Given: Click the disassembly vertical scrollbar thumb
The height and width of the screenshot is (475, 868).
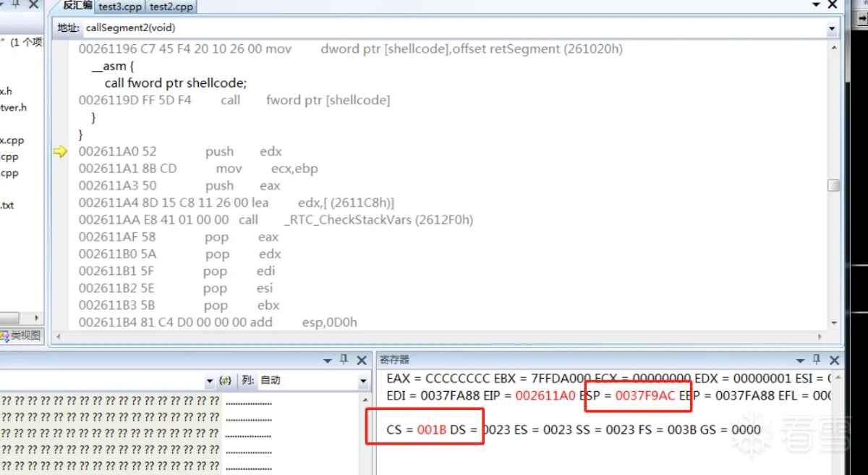Looking at the screenshot, I should point(834,185).
